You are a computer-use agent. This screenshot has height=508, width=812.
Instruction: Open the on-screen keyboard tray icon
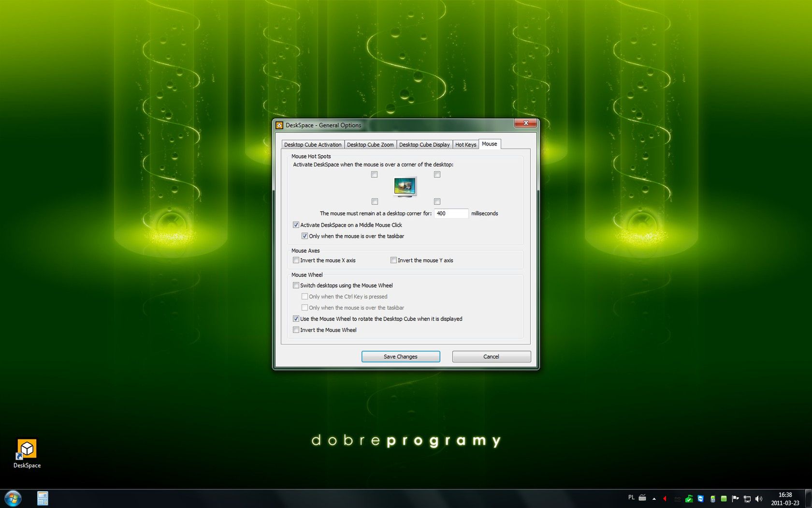pyautogui.click(x=642, y=498)
